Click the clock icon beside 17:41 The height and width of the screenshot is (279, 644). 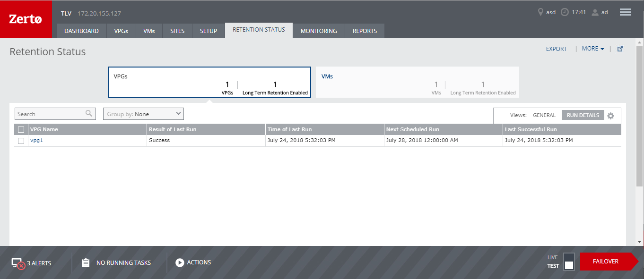(x=565, y=12)
